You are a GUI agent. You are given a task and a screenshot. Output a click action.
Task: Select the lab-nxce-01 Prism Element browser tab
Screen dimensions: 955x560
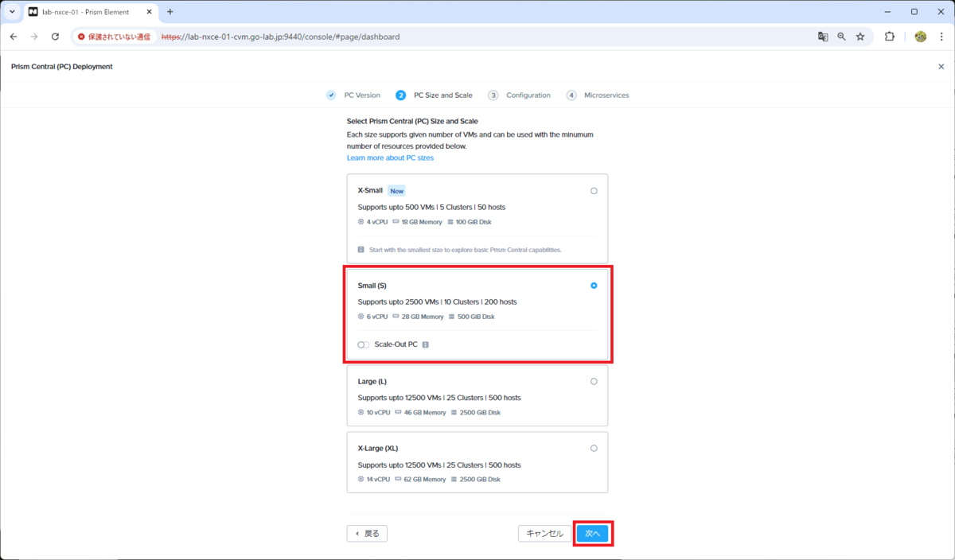[90, 13]
